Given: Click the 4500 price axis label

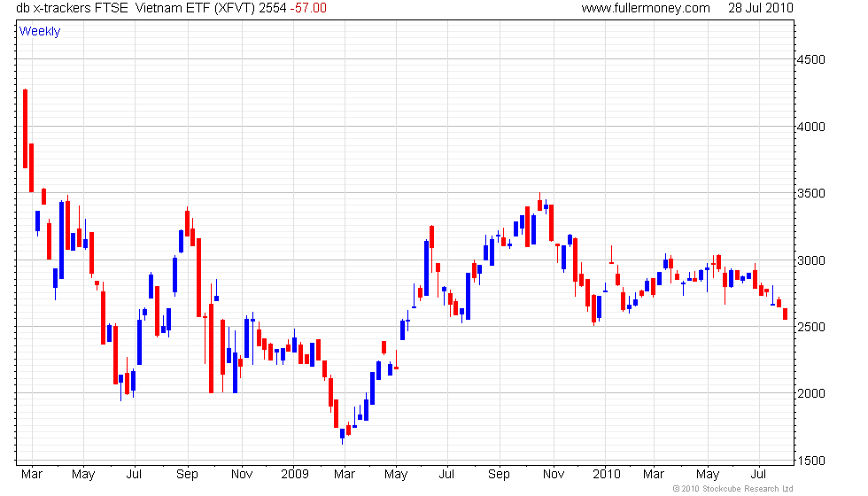Looking at the screenshot, I should pos(811,60).
